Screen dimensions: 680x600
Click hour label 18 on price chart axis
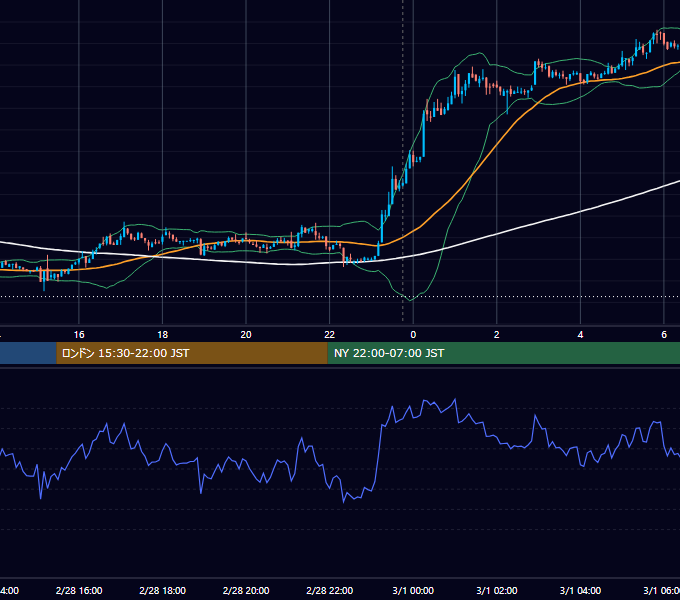coord(163,335)
